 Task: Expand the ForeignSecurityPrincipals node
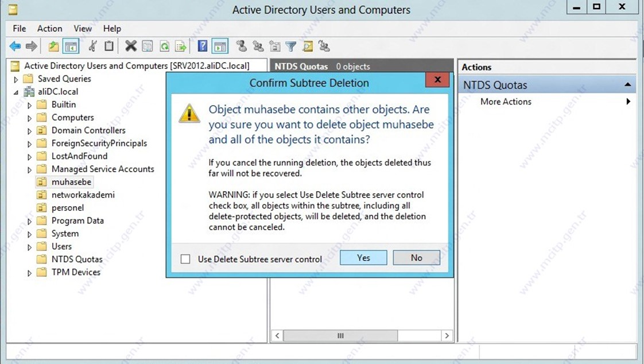point(29,144)
